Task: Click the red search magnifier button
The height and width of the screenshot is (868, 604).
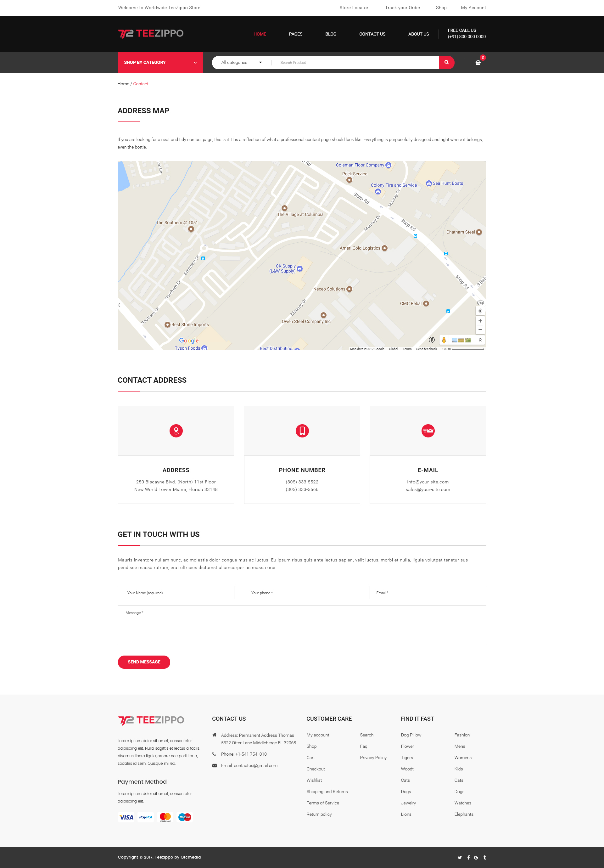Action: coord(446,62)
